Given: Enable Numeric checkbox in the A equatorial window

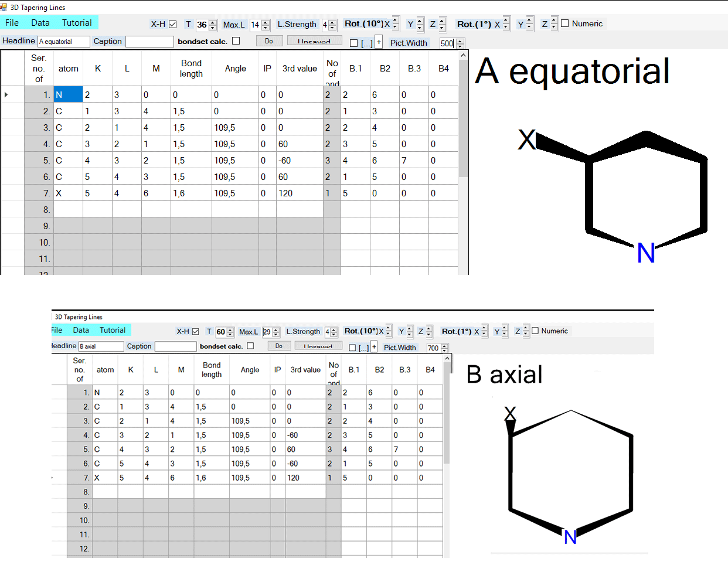Looking at the screenshot, I should point(565,23).
